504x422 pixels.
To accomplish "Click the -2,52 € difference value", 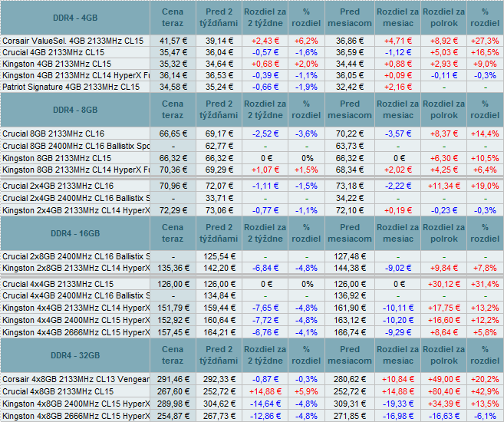I will coord(265,134).
